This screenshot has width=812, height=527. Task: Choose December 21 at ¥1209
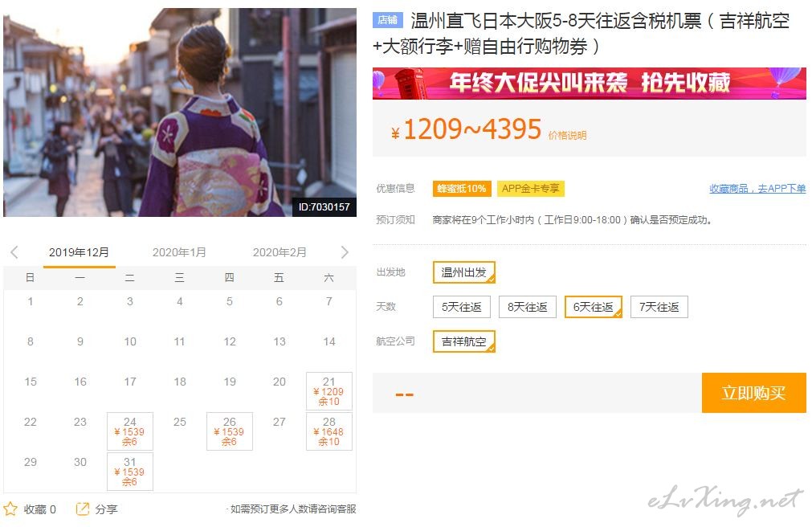click(x=328, y=391)
